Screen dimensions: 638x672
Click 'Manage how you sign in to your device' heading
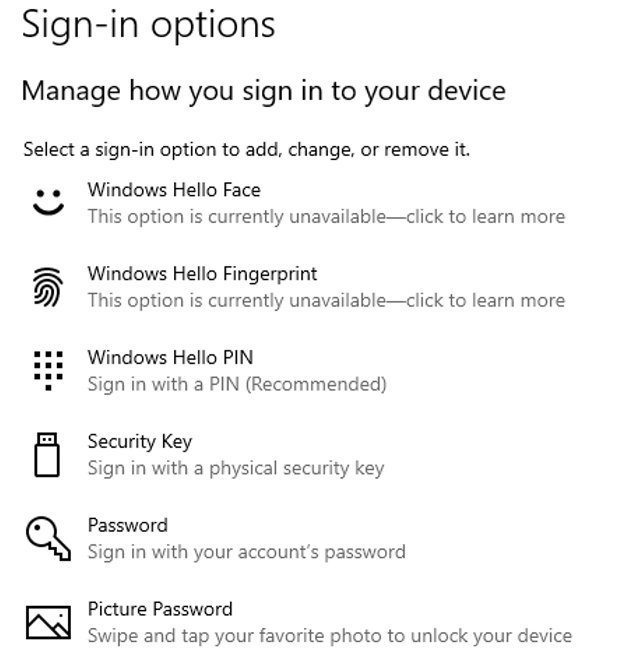pyautogui.click(x=264, y=91)
